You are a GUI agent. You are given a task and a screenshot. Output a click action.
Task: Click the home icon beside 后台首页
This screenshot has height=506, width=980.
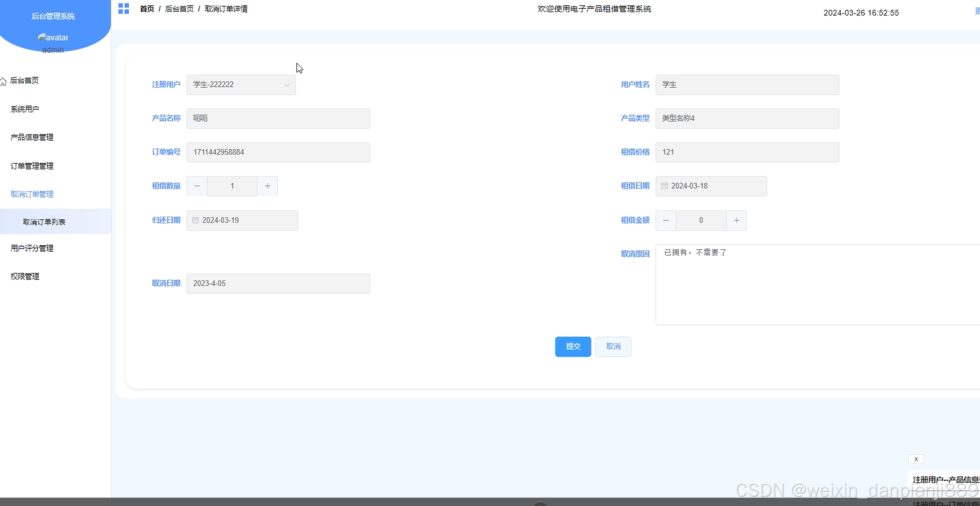click(3, 81)
